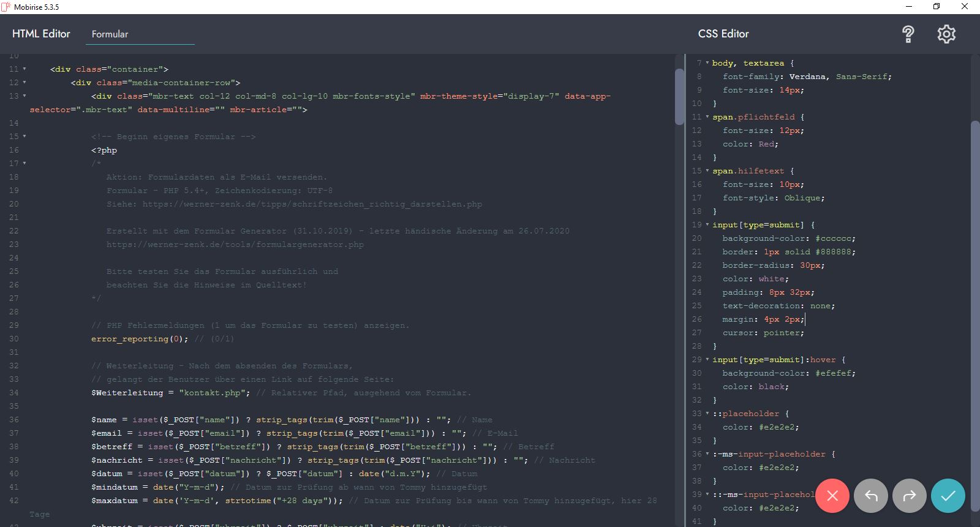Click the red cancel X button
The image size is (980, 527).
pos(832,496)
